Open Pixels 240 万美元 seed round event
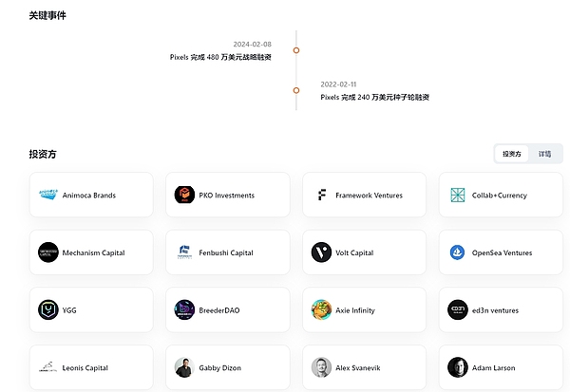The image size is (570, 392). [x=374, y=97]
